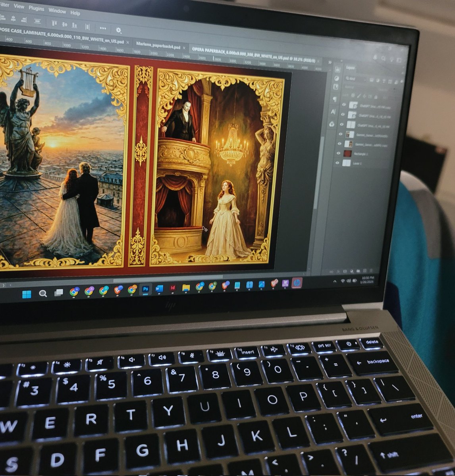Open the workspace switcher icon at top right
This screenshot has height=476, width=455.
[x=399, y=60]
